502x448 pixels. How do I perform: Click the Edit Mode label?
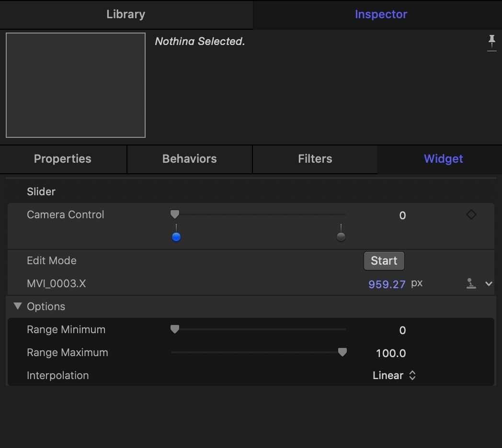(52, 260)
